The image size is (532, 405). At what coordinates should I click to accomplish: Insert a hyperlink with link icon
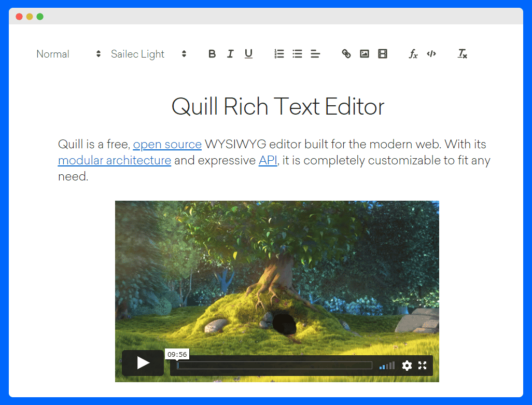[x=346, y=54]
